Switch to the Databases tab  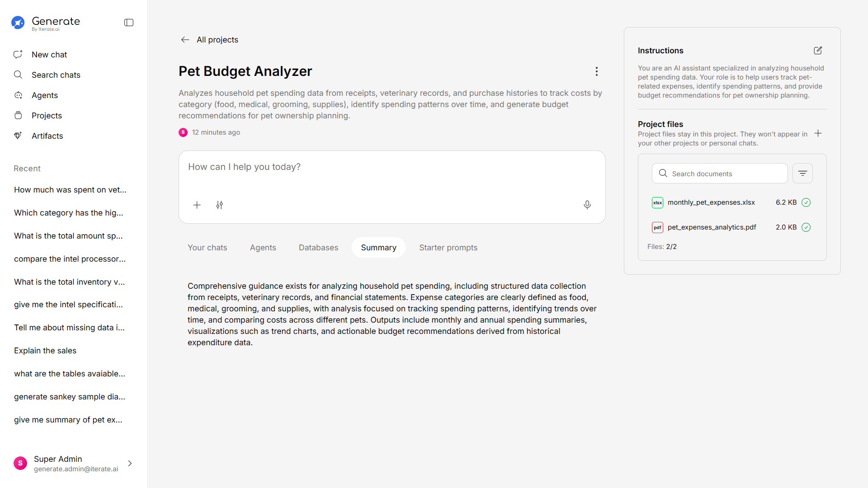coord(318,248)
